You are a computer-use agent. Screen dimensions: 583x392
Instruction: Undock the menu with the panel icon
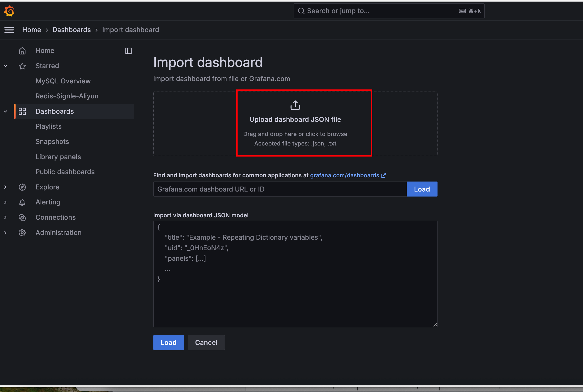(128, 51)
